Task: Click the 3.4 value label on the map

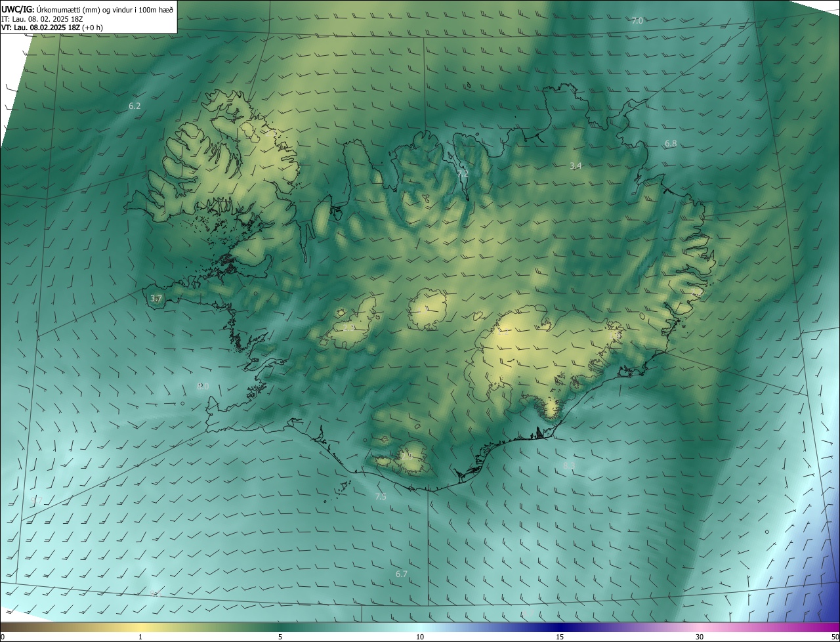Action: [576, 165]
